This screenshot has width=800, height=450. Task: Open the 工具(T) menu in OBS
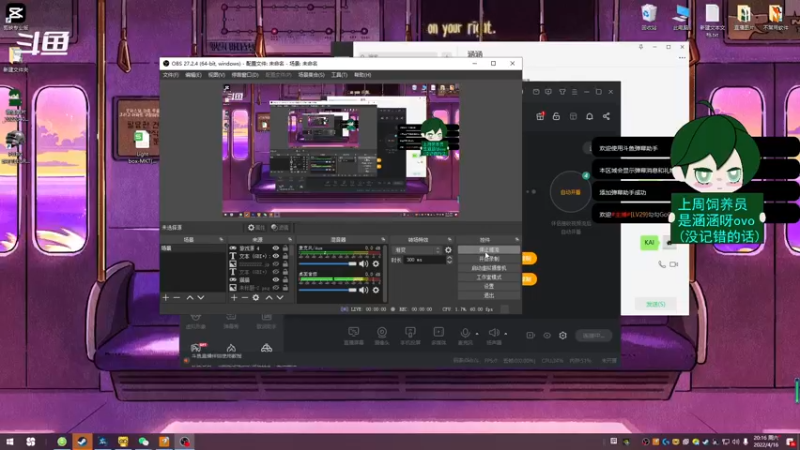coord(339,75)
